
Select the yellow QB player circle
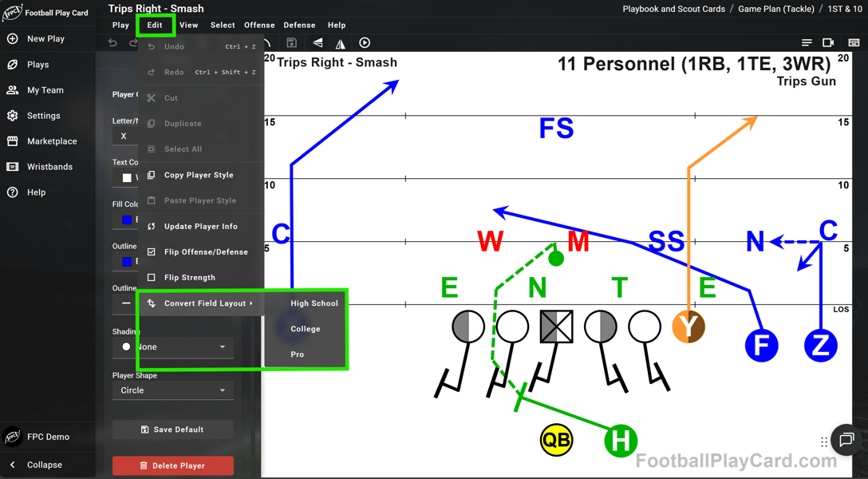pyautogui.click(x=556, y=440)
